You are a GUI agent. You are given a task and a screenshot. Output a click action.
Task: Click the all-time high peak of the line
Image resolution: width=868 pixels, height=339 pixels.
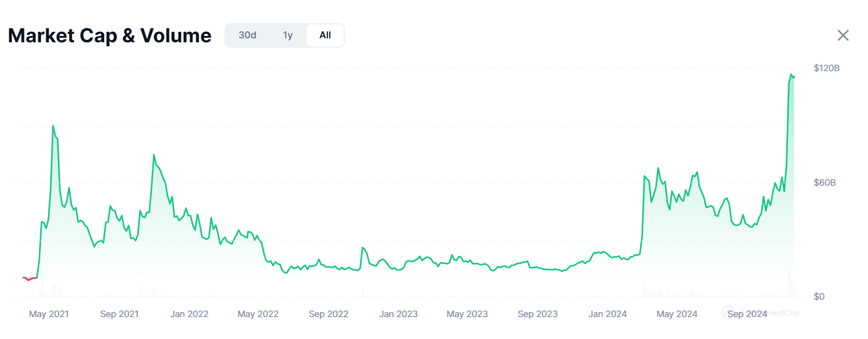[791, 75]
